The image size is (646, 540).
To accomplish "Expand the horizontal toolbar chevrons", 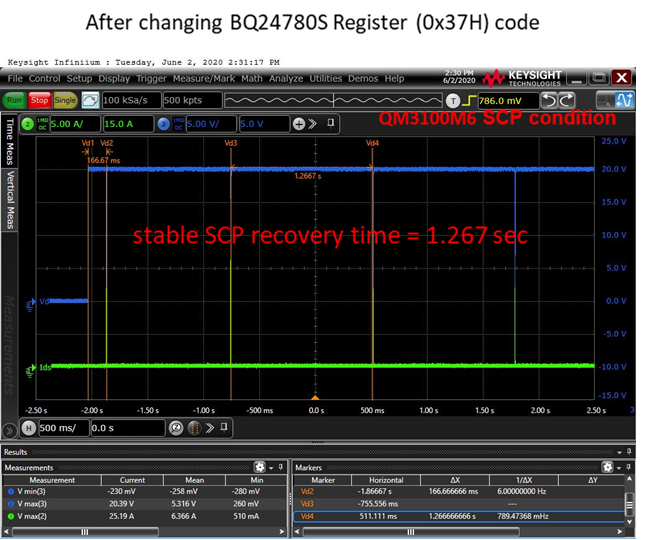I will [210, 428].
